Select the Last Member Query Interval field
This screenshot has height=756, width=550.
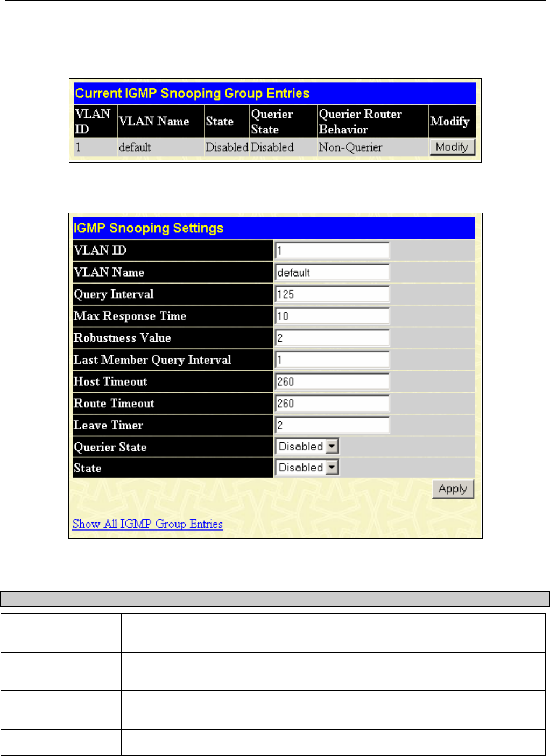click(x=332, y=359)
